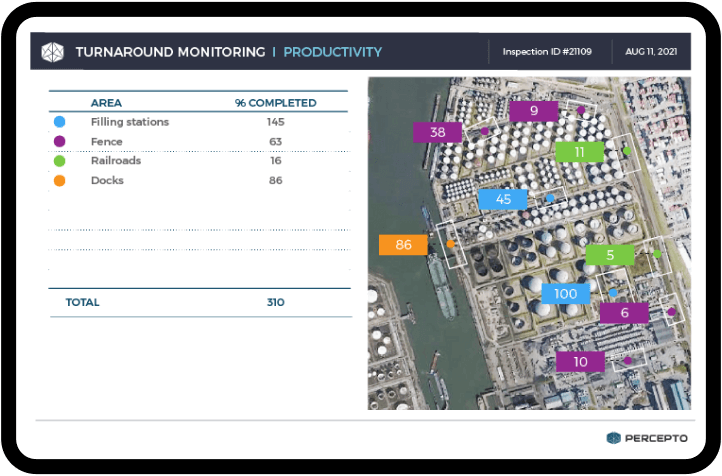Select the Railroads row label

116,161
